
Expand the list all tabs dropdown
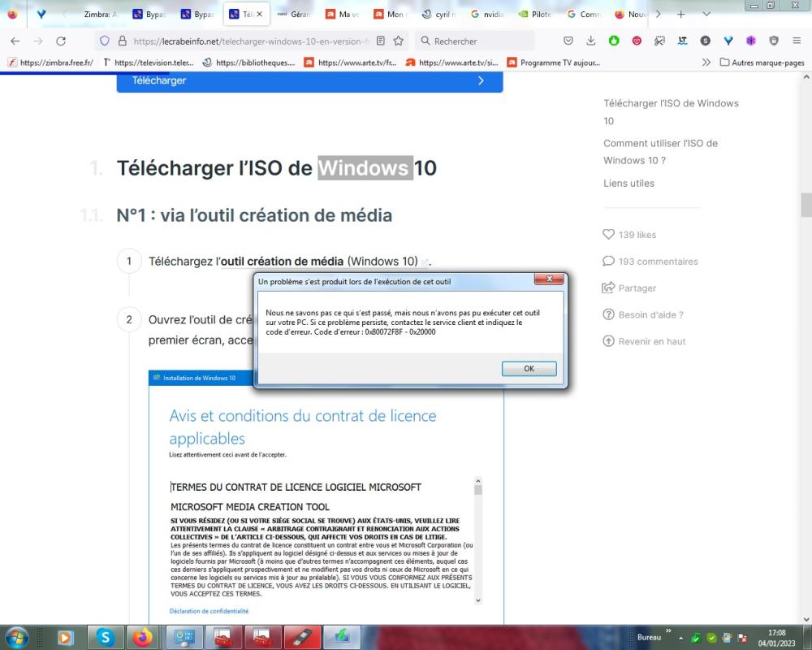(x=706, y=15)
